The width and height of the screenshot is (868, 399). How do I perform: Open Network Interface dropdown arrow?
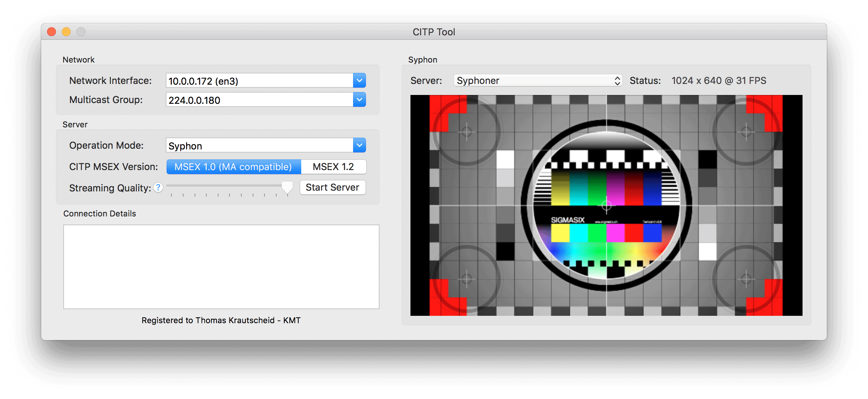[359, 81]
